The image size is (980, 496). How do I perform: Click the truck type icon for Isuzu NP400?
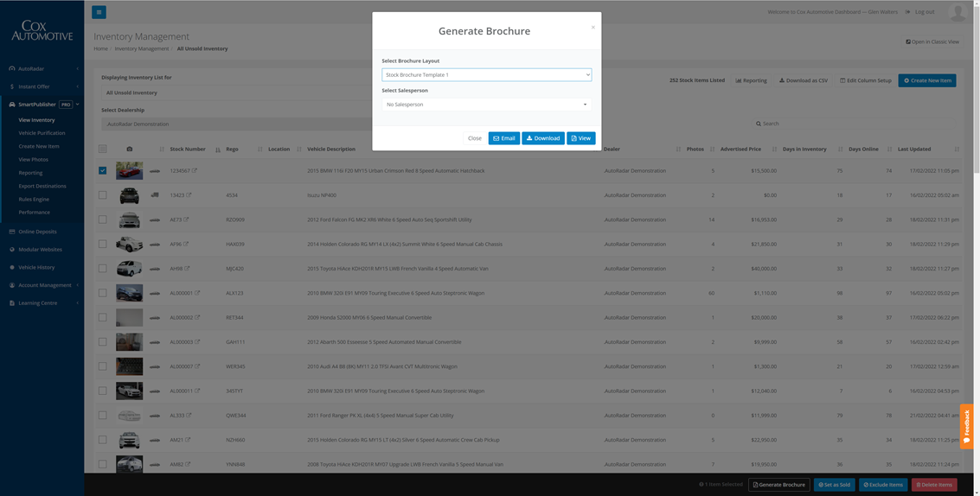click(154, 195)
